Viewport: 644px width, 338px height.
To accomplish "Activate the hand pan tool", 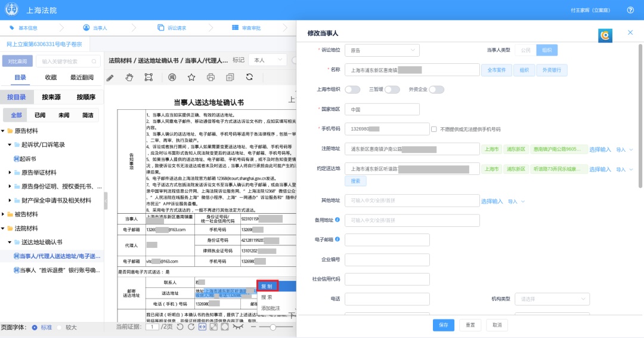I will (129, 78).
